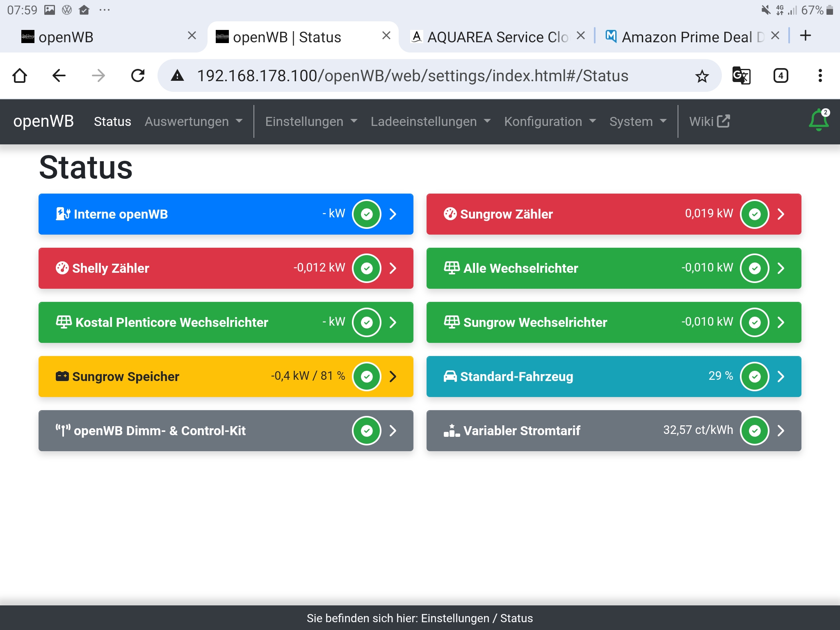Click the green status check on Shelly Zähler

[x=367, y=268]
